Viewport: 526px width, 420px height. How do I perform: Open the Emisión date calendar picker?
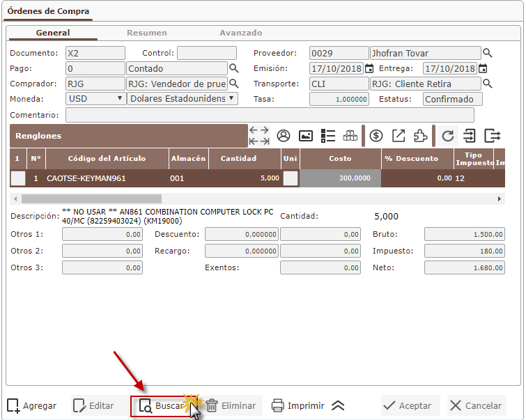[370, 68]
